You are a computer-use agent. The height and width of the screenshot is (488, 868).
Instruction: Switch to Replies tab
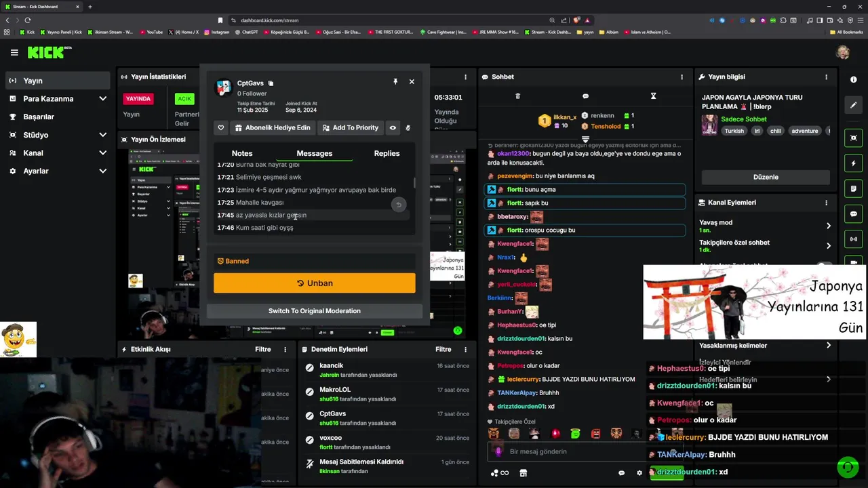click(x=387, y=153)
